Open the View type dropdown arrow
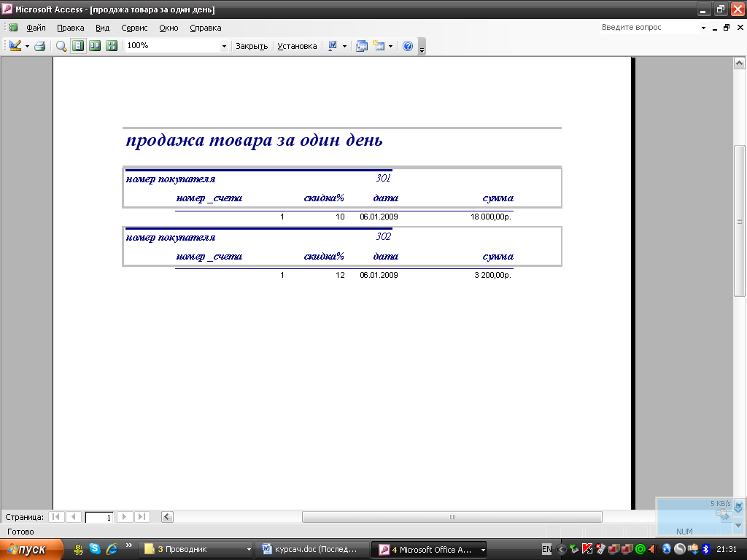The image size is (747, 560). (27, 46)
